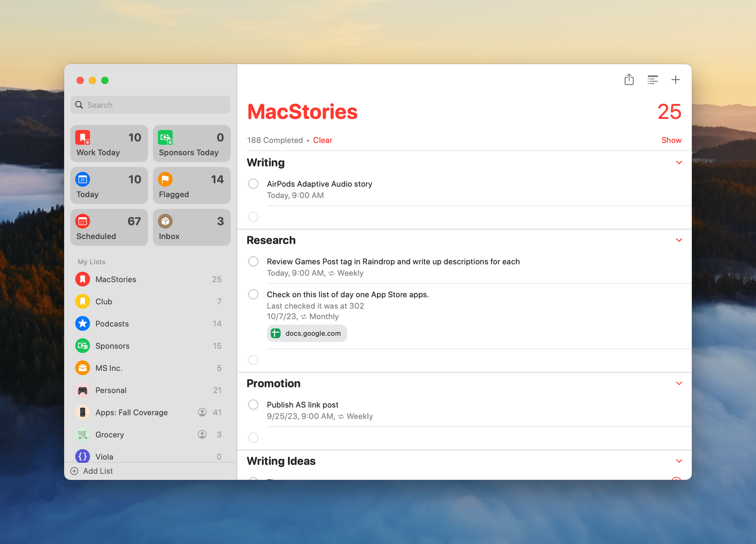756x544 pixels.
Task: Select the Sponsors list icon
Action: (x=82, y=345)
